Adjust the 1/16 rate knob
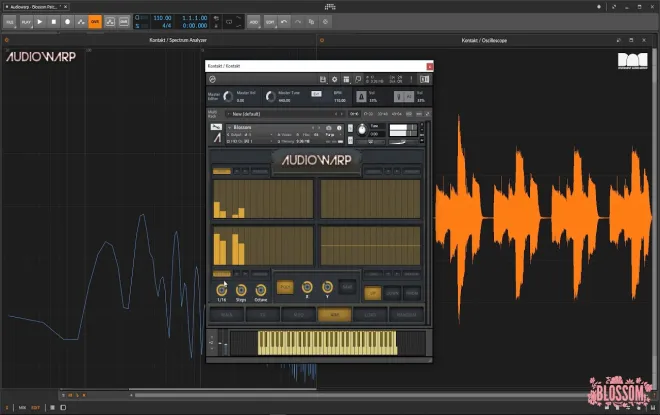This screenshot has width=660, height=415. (221, 290)
